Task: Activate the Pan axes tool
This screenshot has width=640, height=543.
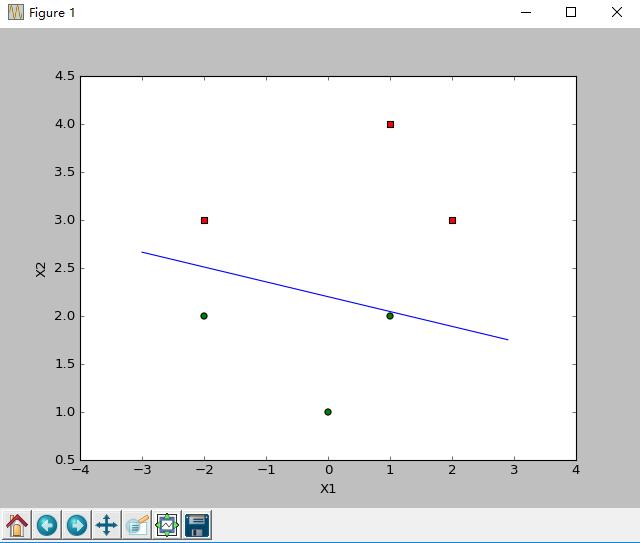Action: 107,525
